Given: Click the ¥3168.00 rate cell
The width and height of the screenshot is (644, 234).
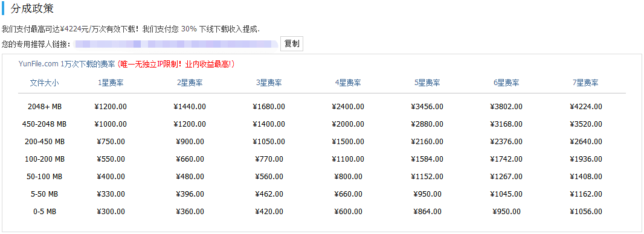Looking at the screenshot, I should (506, 124).
